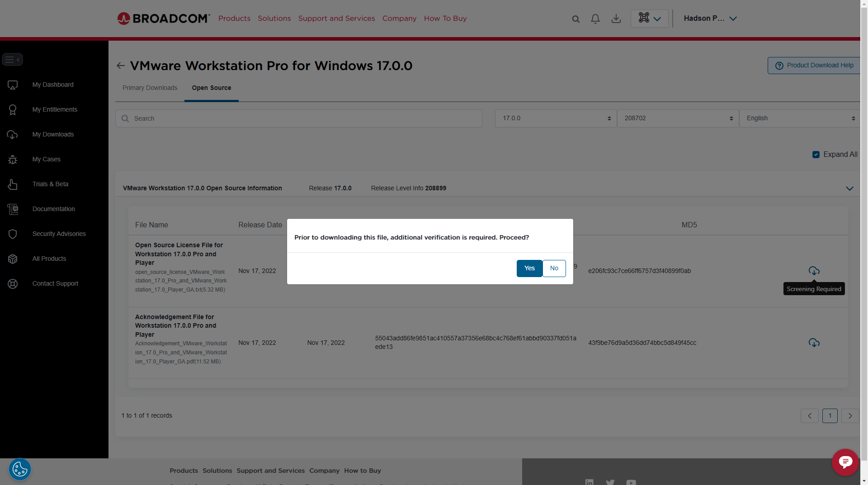This screenshot has width=868, height=485.
Task: Click the Product Download Help button
Action: (x=814, y=66)
